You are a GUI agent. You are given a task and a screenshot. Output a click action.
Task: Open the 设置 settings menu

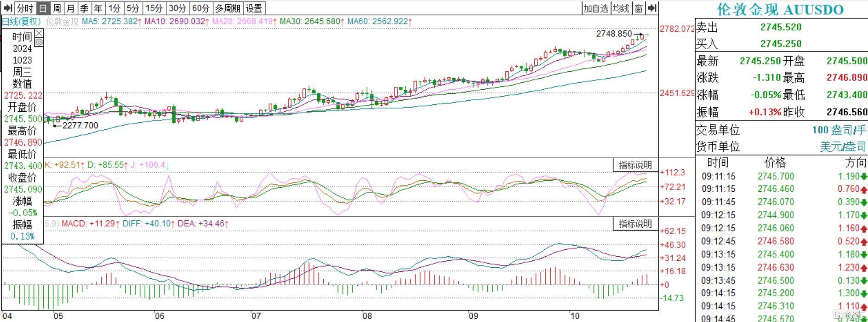pyautogui.click(x=254, y=8)
